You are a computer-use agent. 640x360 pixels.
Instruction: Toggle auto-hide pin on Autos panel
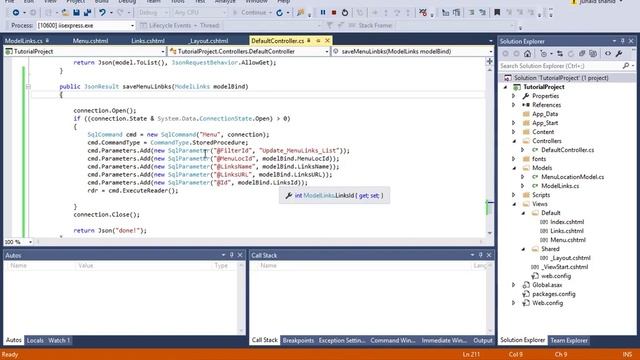pos(231,255)
